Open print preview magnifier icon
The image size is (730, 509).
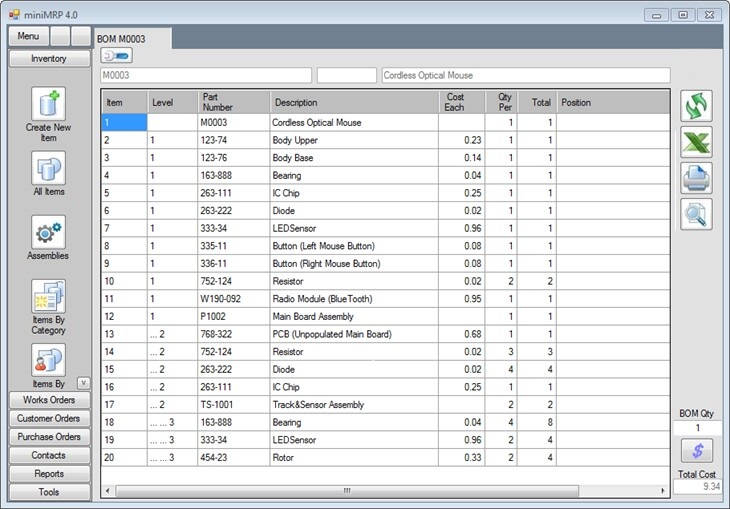click(696, 214)
